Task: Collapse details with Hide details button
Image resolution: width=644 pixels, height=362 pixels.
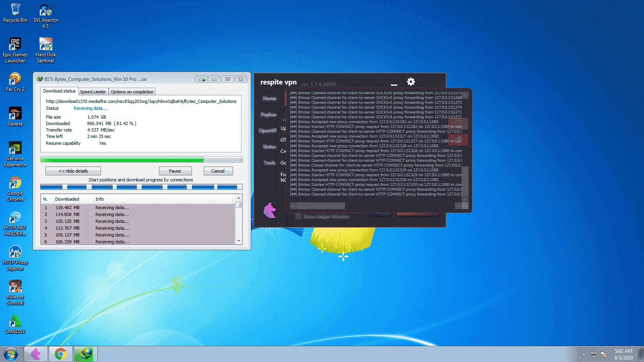Action: click(x=73, y=171)
